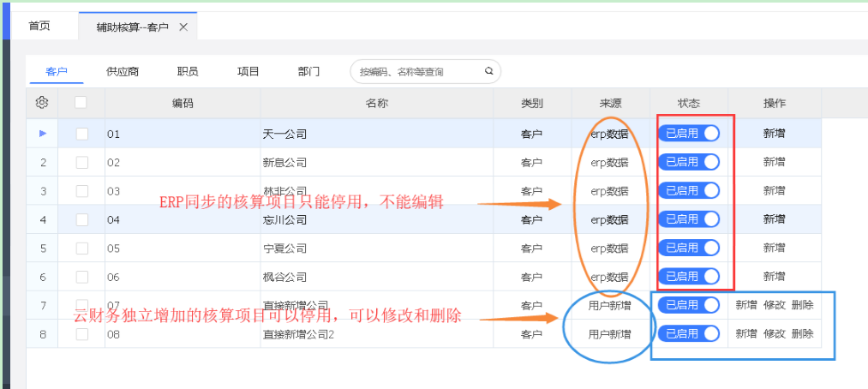Select the 直接新增公司2 name cell
This screenshot has width=868, height=389.
376,333
